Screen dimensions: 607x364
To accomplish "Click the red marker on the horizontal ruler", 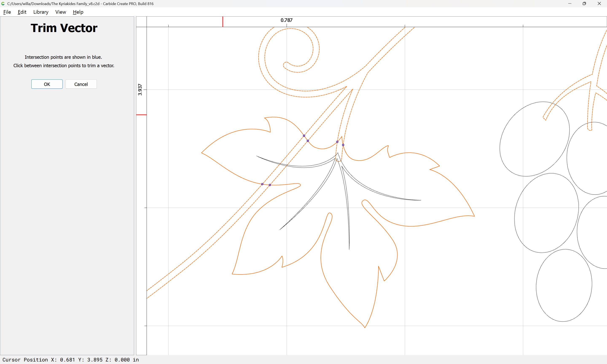I will pyautogui.click(x=223, y=22).
